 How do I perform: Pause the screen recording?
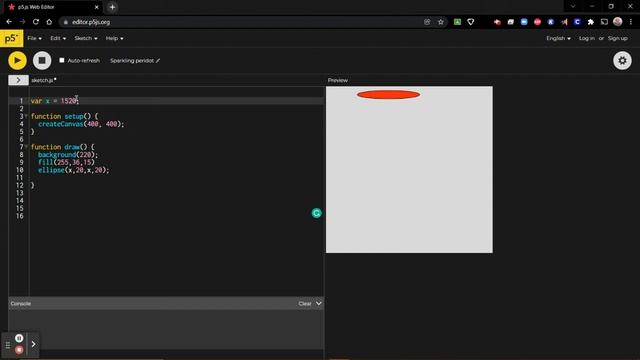[19, 338]
